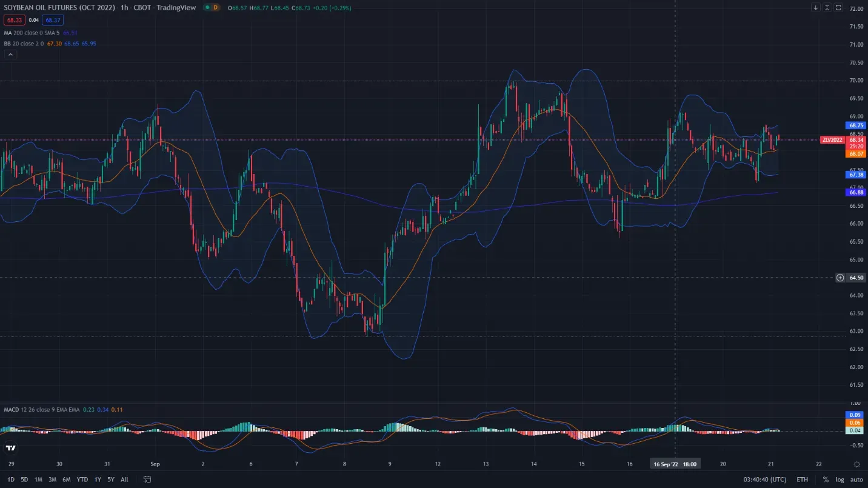Select the YTD time range
868x488 pixels.
click(82, 480)
